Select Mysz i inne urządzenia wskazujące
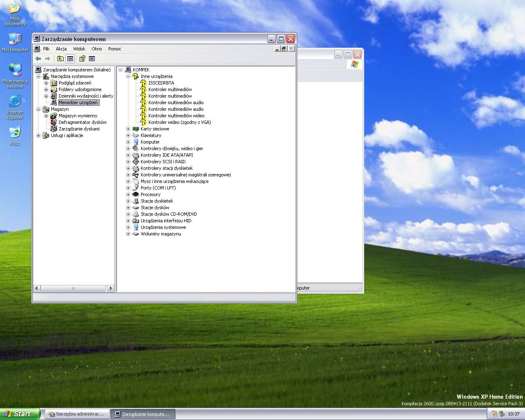This screenshot has height=420, width=525. [x=174, y=181]
